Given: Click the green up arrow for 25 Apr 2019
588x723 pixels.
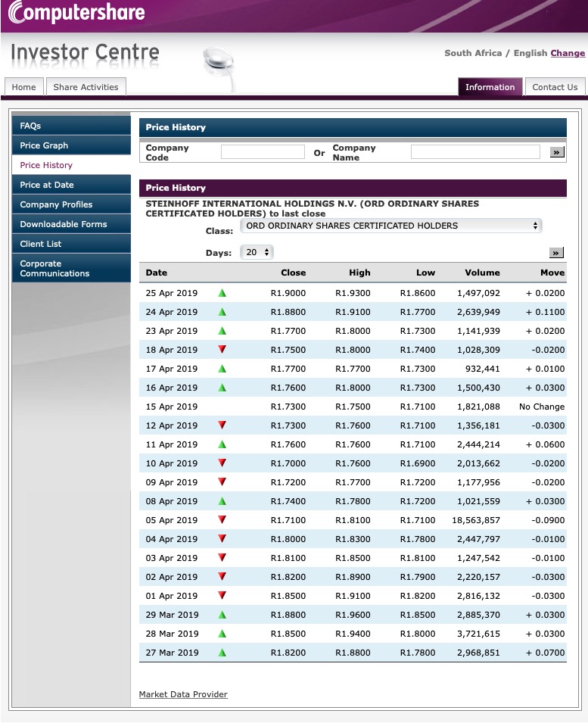Looking at the screenshot, I should point(220,293).
